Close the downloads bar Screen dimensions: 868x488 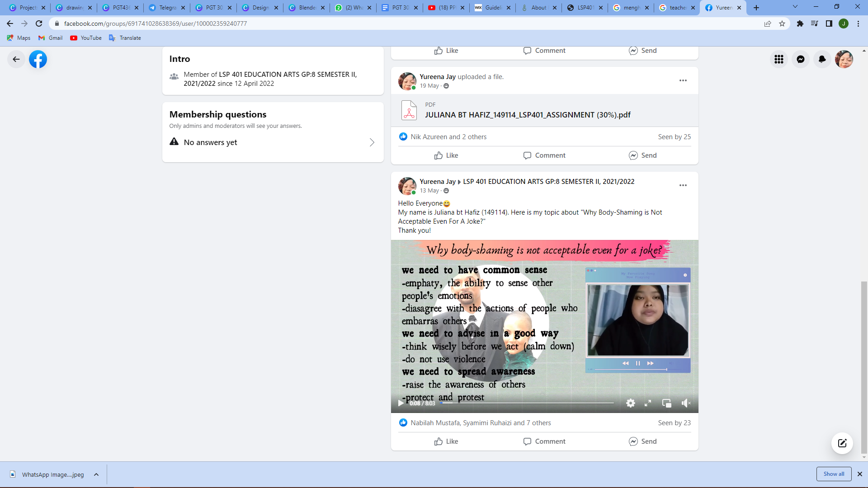tap(860, 474)
